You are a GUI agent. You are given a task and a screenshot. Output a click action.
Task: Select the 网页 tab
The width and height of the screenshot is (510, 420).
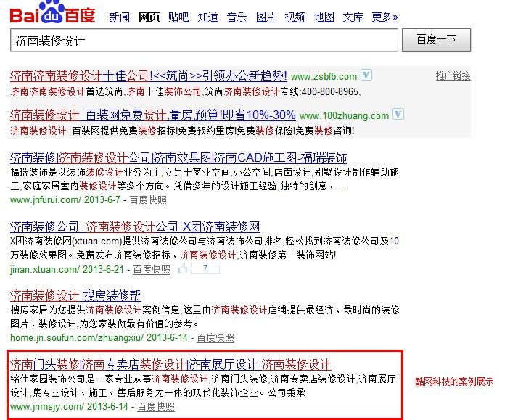(x=149, y=17)
